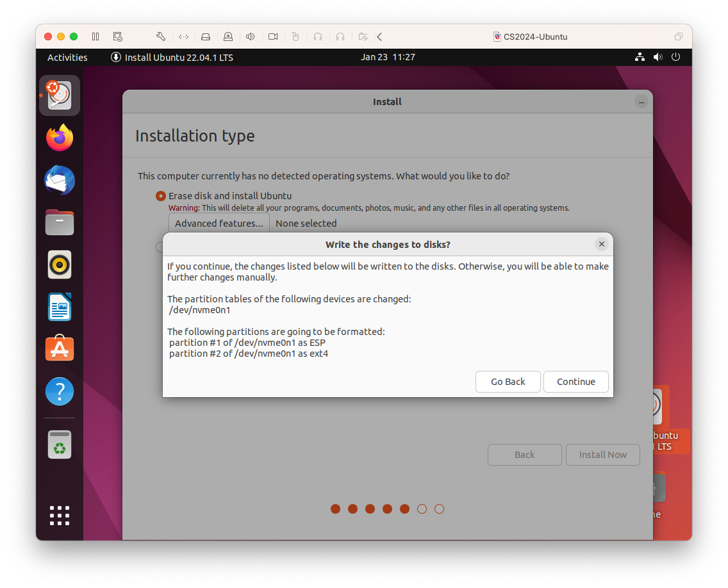728x588 pixels.
Task: Open Firefox from the Ubuntu dock
Action: pos(60,138)
